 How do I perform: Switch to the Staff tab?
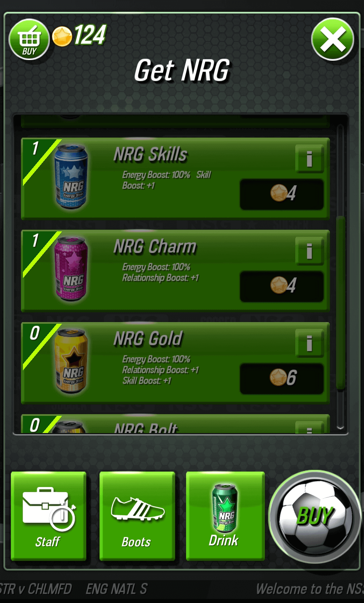pyautogui.click(x=49, y=516)
